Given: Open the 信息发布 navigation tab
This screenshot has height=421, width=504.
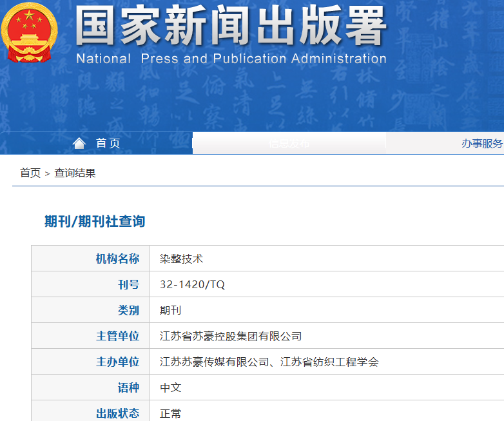Looking at the screenshot, I should pos(289,143).
